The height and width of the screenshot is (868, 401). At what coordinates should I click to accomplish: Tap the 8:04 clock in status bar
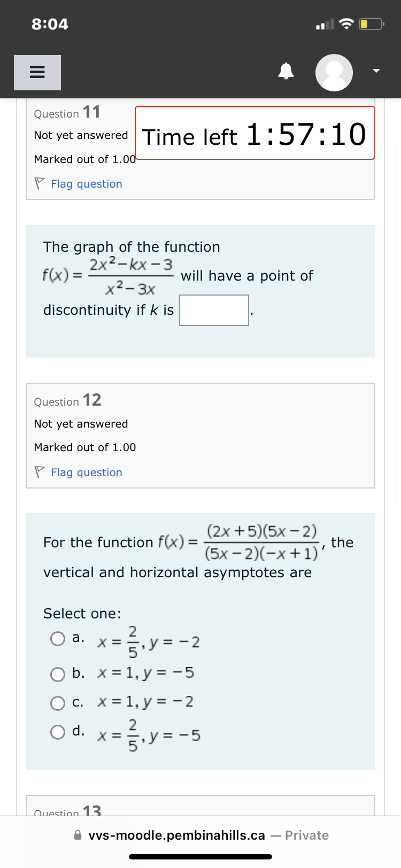[50, 24]
